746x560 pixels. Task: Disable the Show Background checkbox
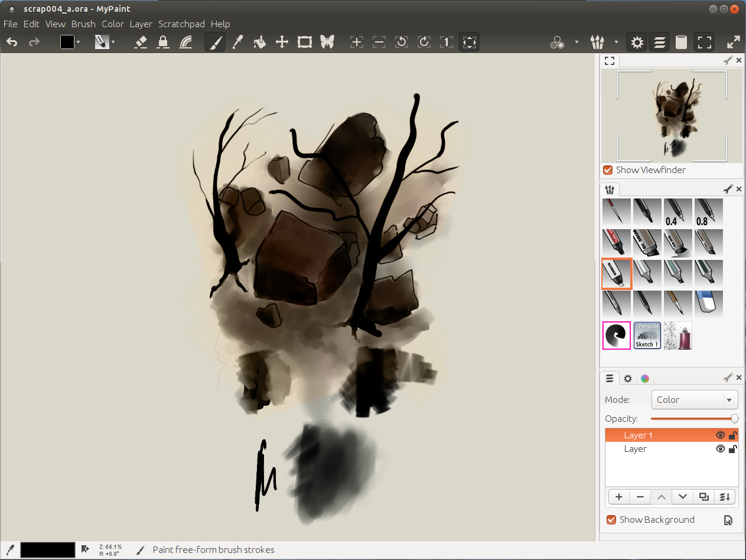pyautogui.click(x=611, y=520)
